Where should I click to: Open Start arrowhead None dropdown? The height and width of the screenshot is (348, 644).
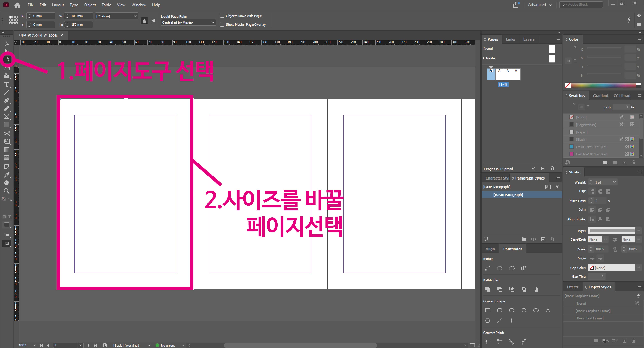coord(605,239)
